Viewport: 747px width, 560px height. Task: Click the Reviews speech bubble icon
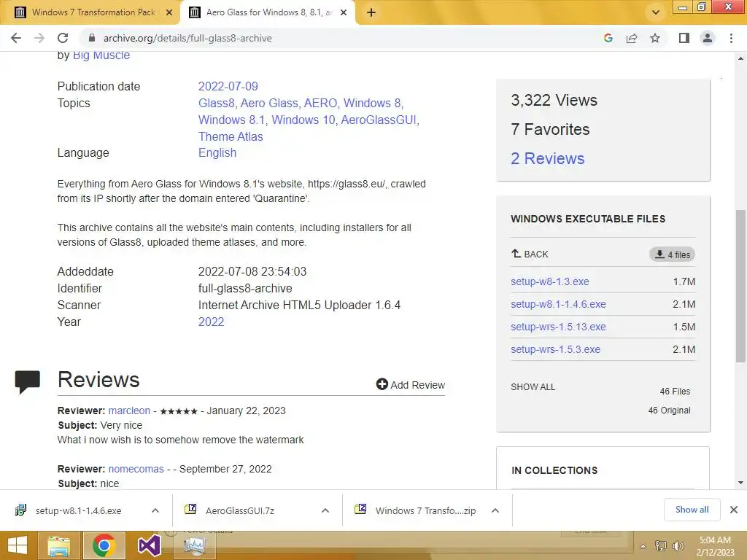[x=27, y=382]
